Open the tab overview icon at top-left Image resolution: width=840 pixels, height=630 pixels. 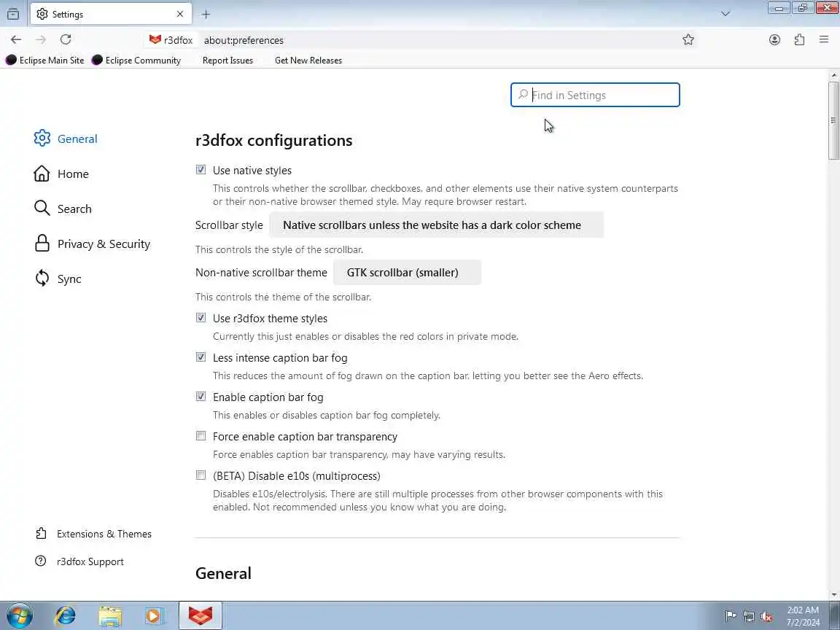[13, 14]
